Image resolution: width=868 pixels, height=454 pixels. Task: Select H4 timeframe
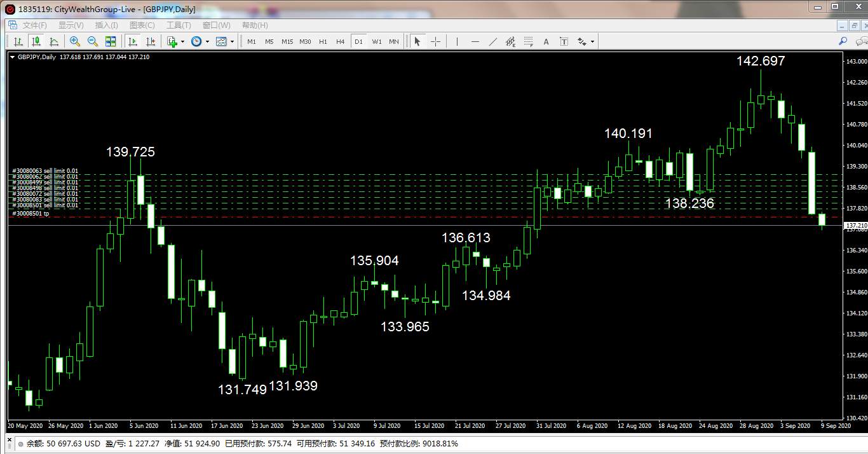[341, 41]
